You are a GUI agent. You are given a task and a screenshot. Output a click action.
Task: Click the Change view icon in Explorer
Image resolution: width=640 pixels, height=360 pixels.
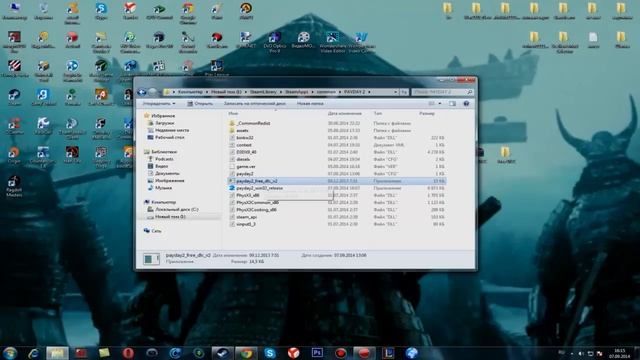tap(432, 104)
